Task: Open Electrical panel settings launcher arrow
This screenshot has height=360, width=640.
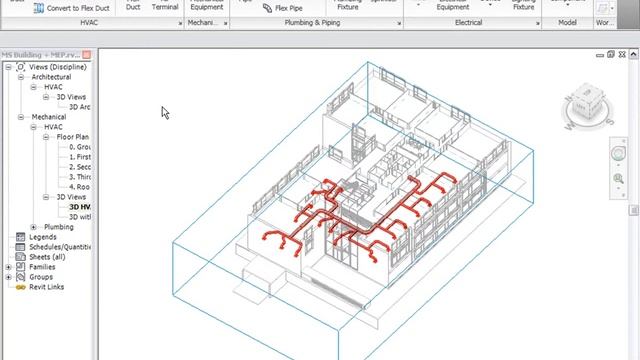Action: click(x=538, y=24)
